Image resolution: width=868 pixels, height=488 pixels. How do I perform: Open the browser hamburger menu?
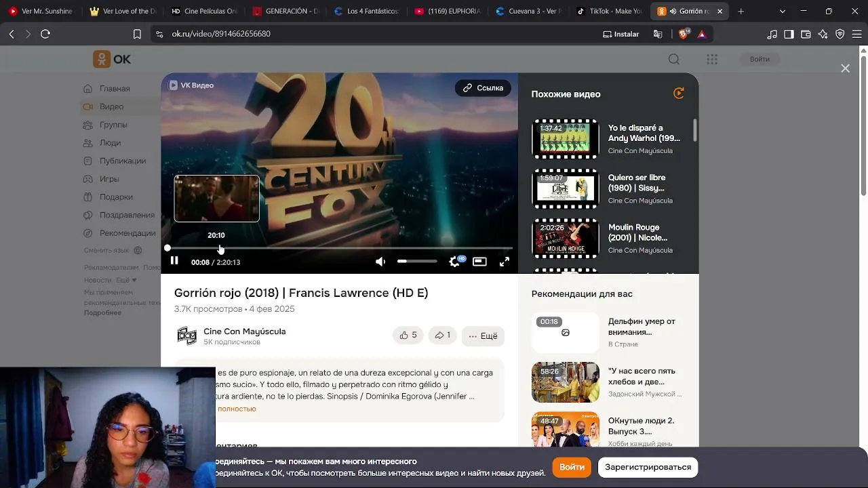pyautogui.click(x=856, y=34)
